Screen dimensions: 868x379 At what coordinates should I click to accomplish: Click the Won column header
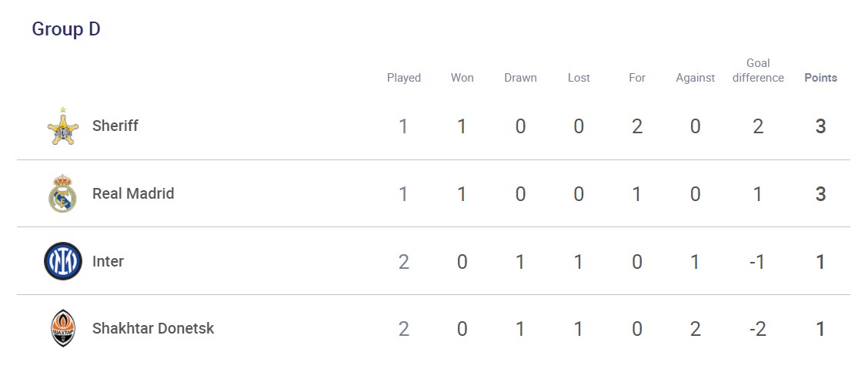pyautogui.click(x=462, y=78)
